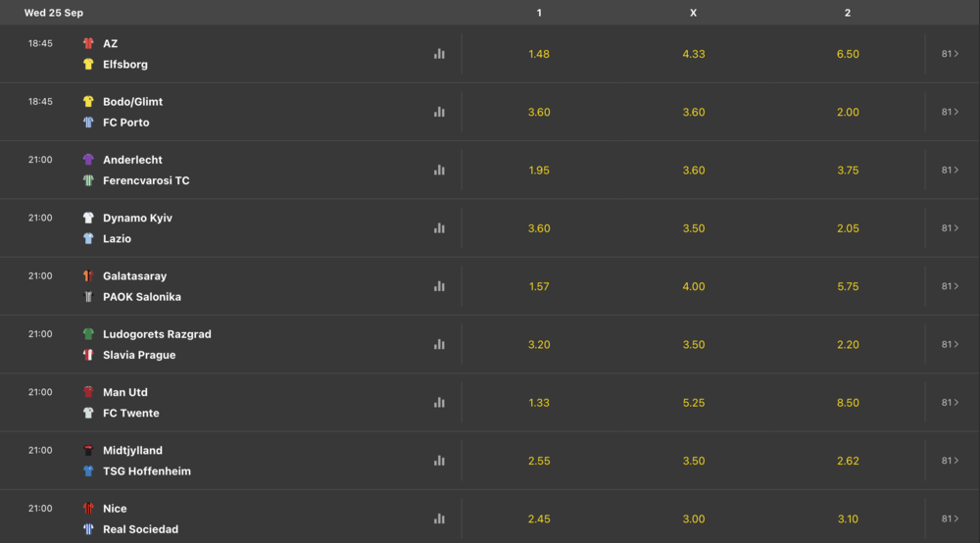Viewport: 980px width, 543px height.
Task: Open the Anderlecht team link
Action: 132,160
